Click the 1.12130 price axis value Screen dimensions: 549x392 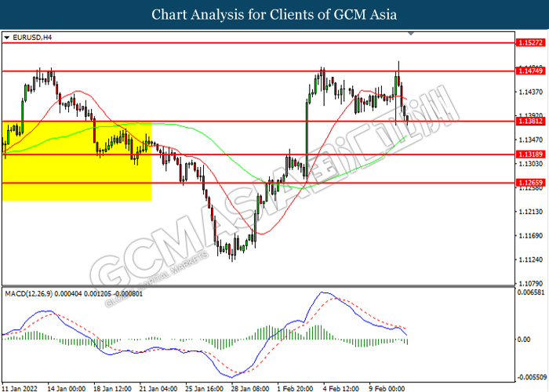click(531, 212)
